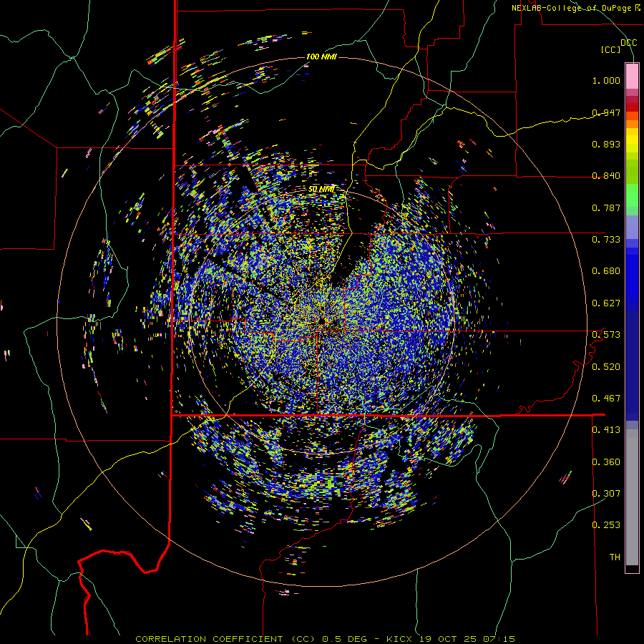Click the TH threshold label
The height and width of the screenshot is (644, 644).
click(615, 557)
